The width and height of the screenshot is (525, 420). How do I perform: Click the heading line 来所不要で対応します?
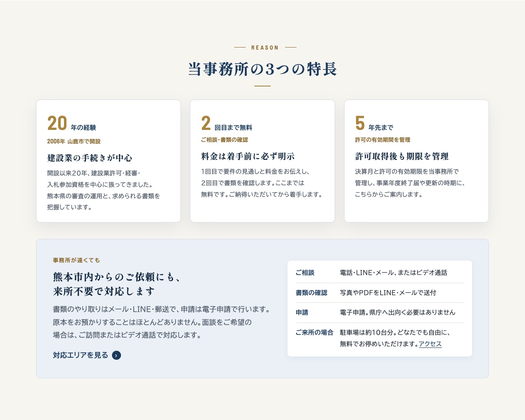(104, 291)
